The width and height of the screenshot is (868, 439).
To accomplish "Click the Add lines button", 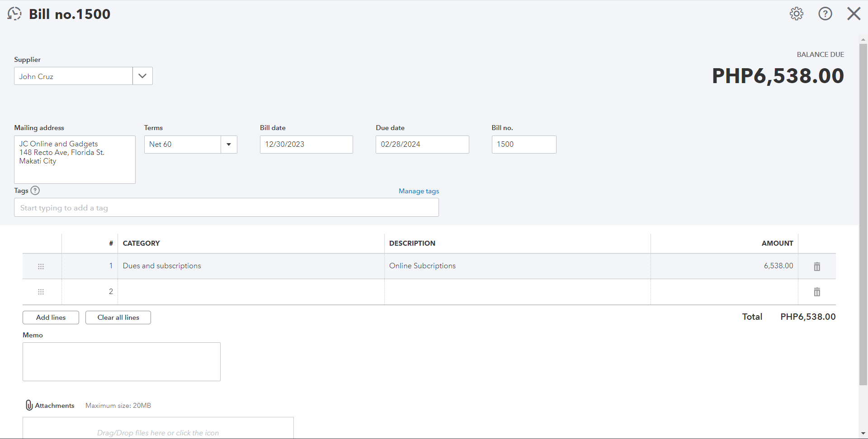I will [51, 318].
